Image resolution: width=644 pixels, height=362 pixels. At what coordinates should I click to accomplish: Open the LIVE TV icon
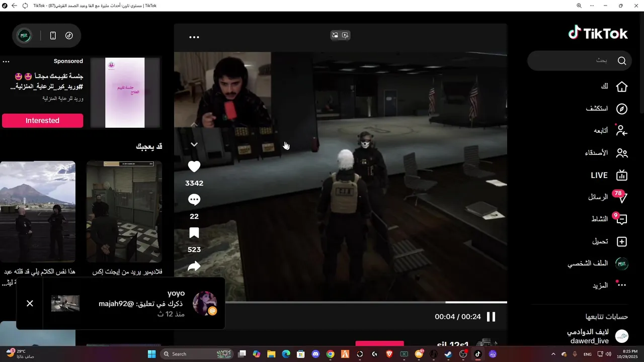click(x=622, y=175)
